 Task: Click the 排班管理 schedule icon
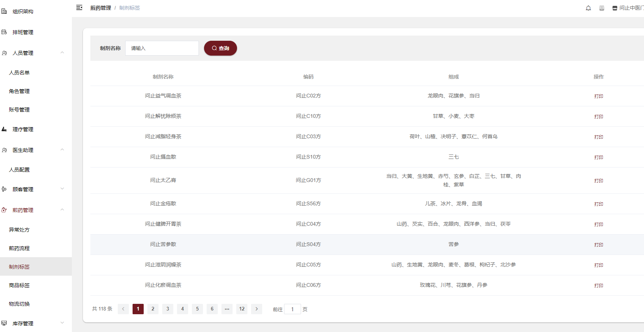(4, 32)
